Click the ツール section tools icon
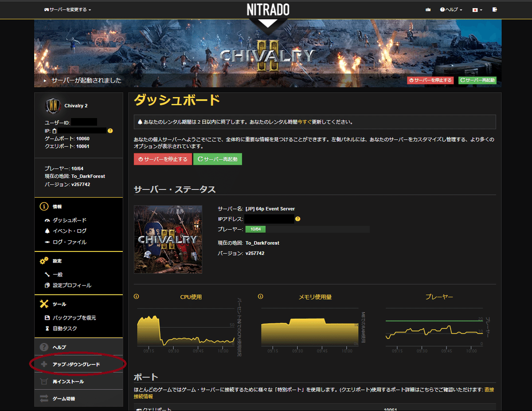 click(x=43, y=304)
